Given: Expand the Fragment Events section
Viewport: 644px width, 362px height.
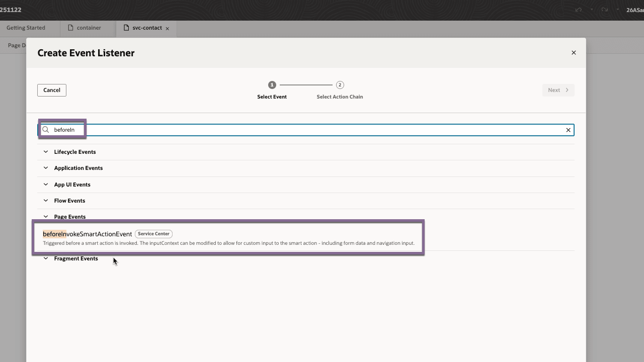Looking at the screenshot, I should pyautogui.click(x=45, y=258).
